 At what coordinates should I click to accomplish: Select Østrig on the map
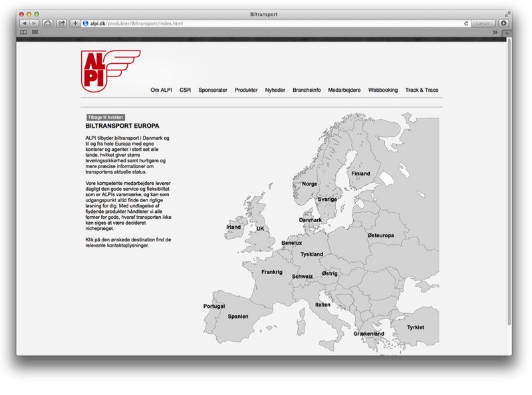pyautogui.click(x=330, y=273)
